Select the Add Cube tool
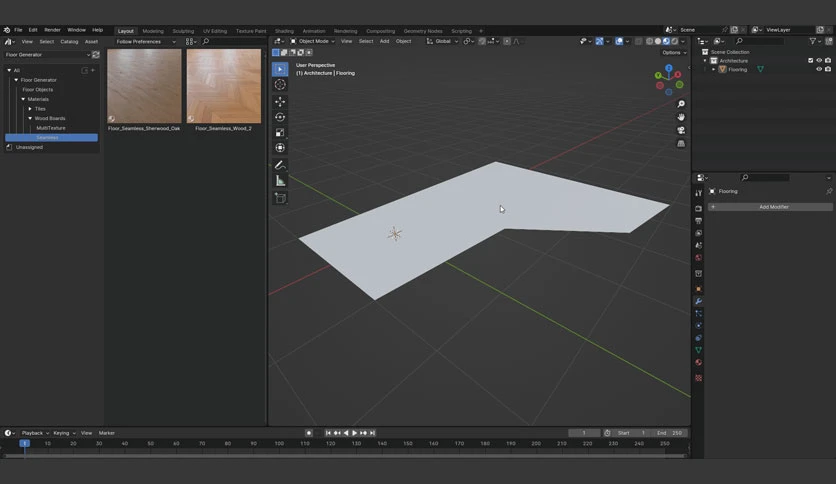 (280, 198)
